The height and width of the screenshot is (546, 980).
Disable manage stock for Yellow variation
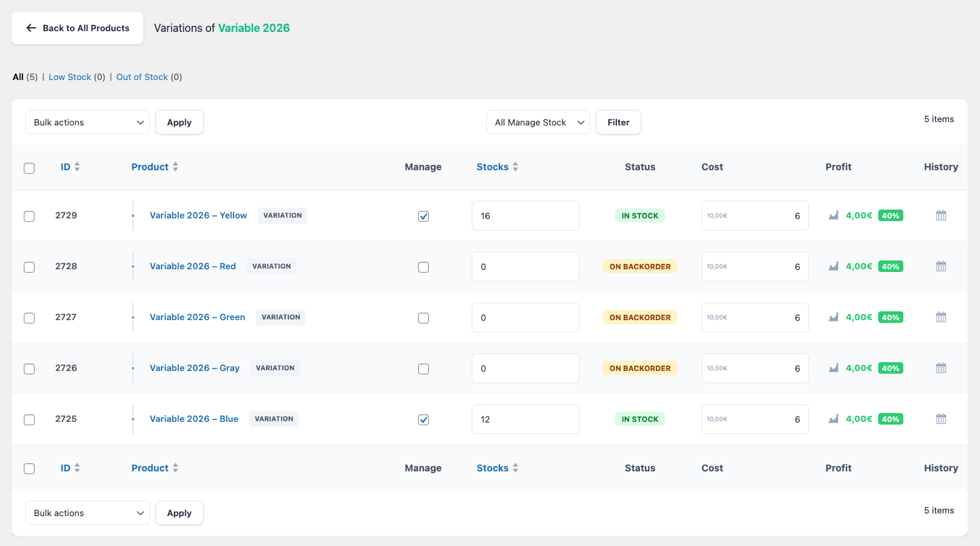click(x=423, y=216)
